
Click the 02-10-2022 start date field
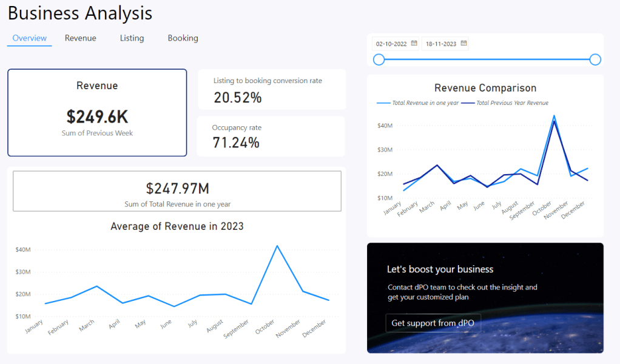[392, 44]
